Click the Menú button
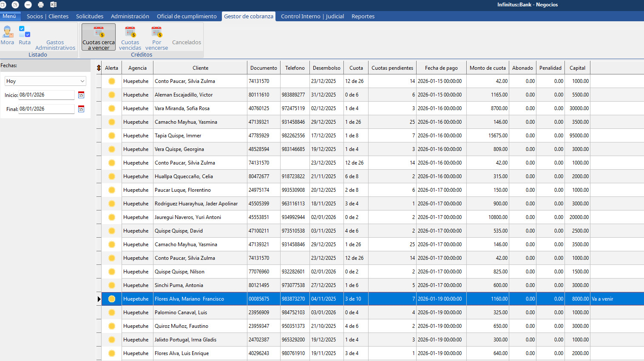The image size is (644, 361). [x=9, y=16]
